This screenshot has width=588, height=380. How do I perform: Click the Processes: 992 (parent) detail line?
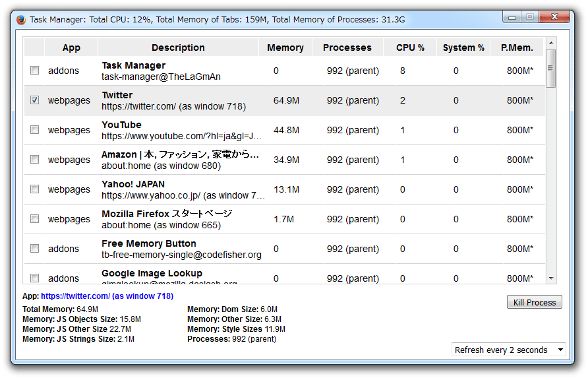click(232, 339)
